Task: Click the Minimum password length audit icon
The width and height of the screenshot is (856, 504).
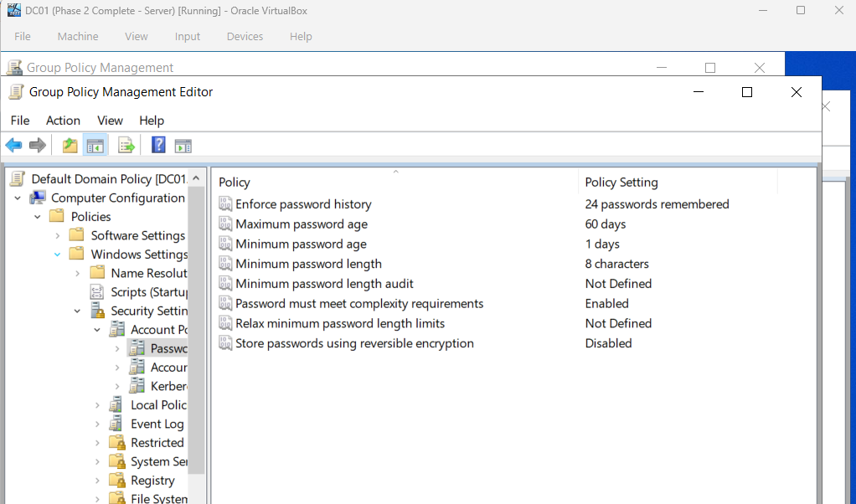Action: click(x=225, y=284)
